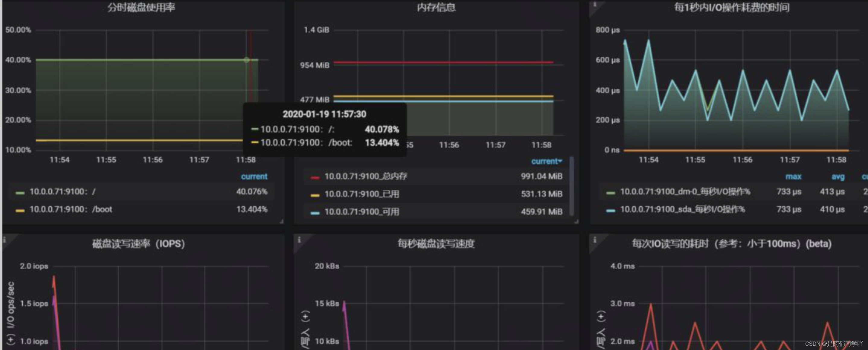
Task: Click the 4.0 ms axis label
Action: 622,266
